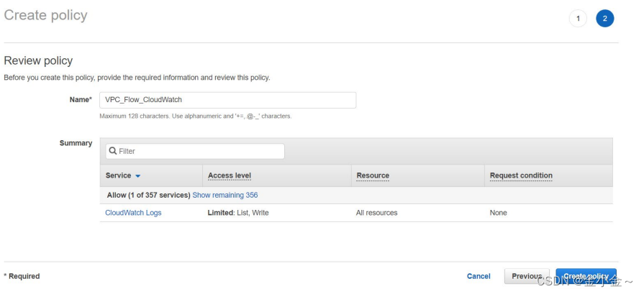Viewport: 644px width, 294px height.
Task: Go to step 1 circle indicator
Action: point(578,19)
